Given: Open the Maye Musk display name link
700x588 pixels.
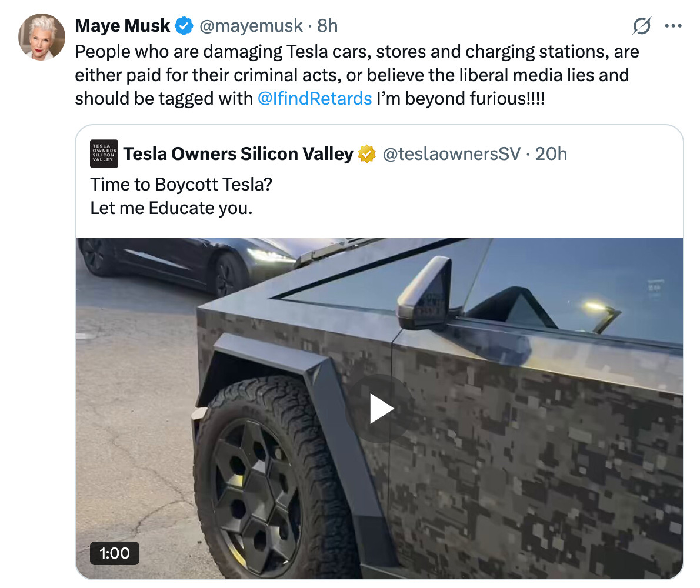Looking at the screenshot, I should pos(122,26).
